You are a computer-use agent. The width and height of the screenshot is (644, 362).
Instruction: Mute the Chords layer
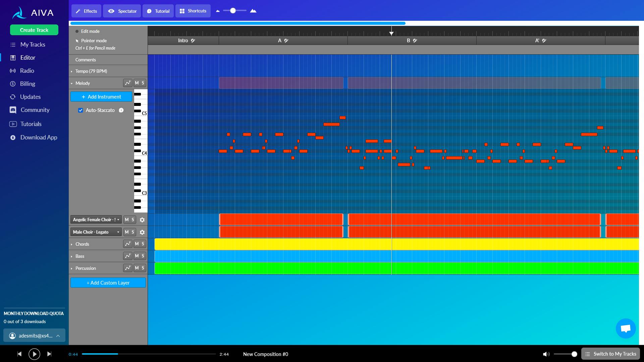pyautogui.click(x=137, y=244)
